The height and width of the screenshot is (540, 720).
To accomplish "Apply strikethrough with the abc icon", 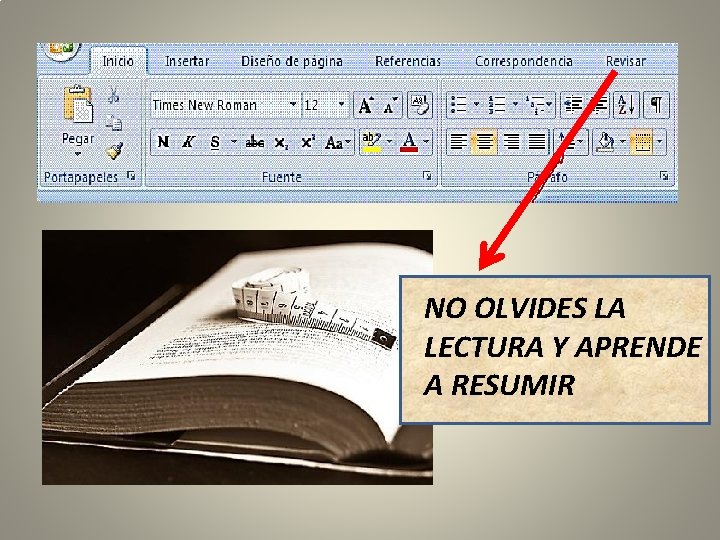I will click(x=254, y=142).
